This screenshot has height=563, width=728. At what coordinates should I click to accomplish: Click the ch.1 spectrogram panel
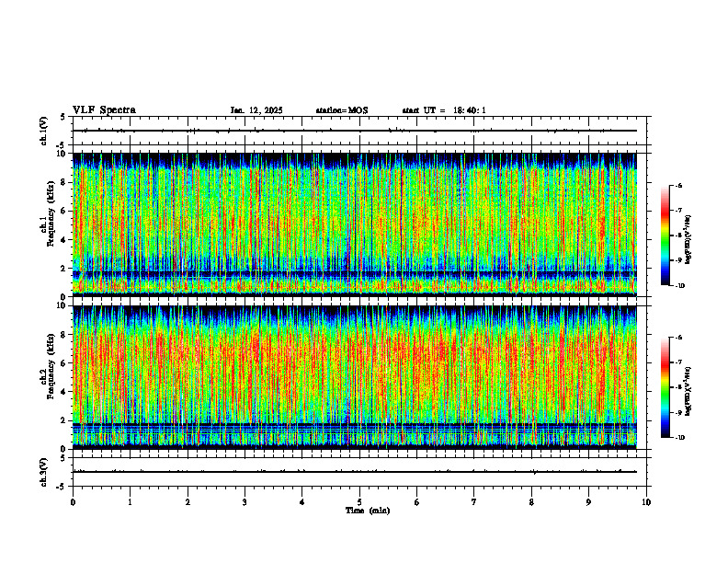click(x=355, y=224)
